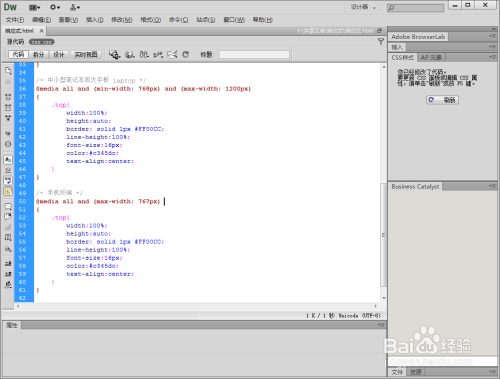Click the Apply Comment icon
The height and width of the screenshot is (379, 500).
(8, 206)
